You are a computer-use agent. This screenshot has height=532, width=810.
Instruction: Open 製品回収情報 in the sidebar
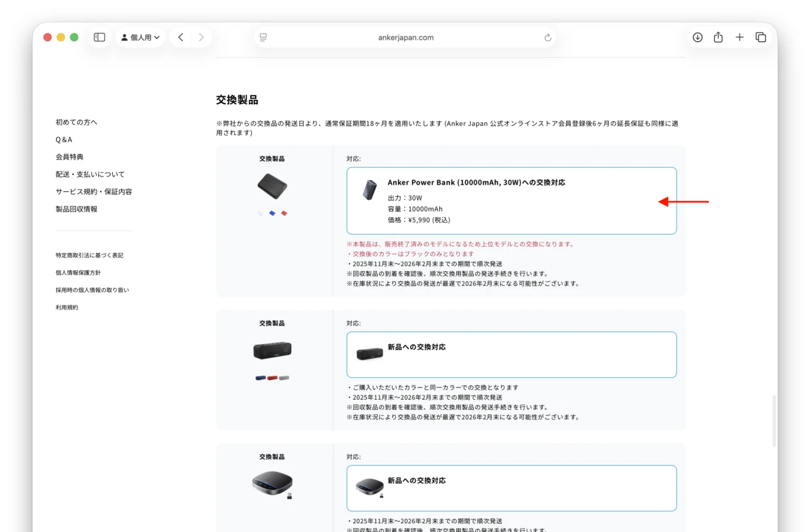pyautogui.click(x=77, y=209)
